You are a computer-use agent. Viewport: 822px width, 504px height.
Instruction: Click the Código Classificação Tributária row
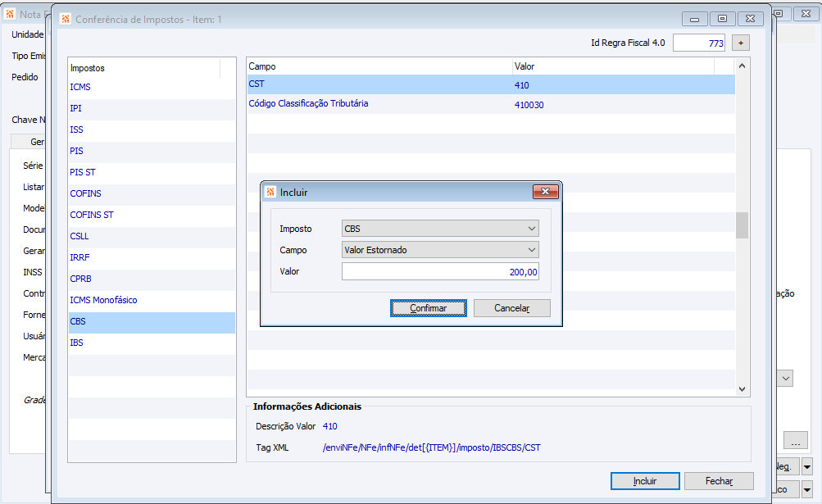coord(491,104)
